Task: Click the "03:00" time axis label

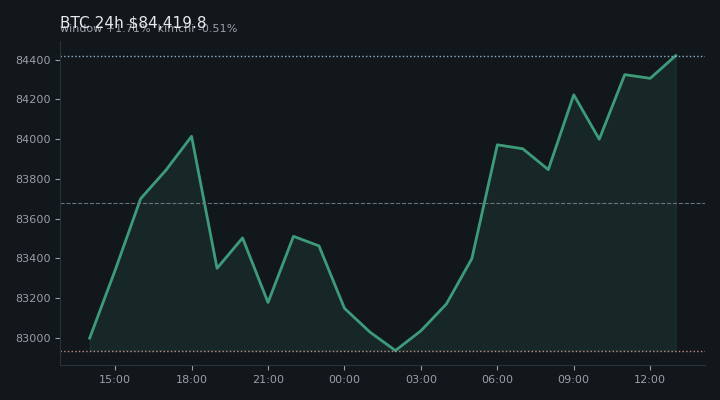Action: 421,379
